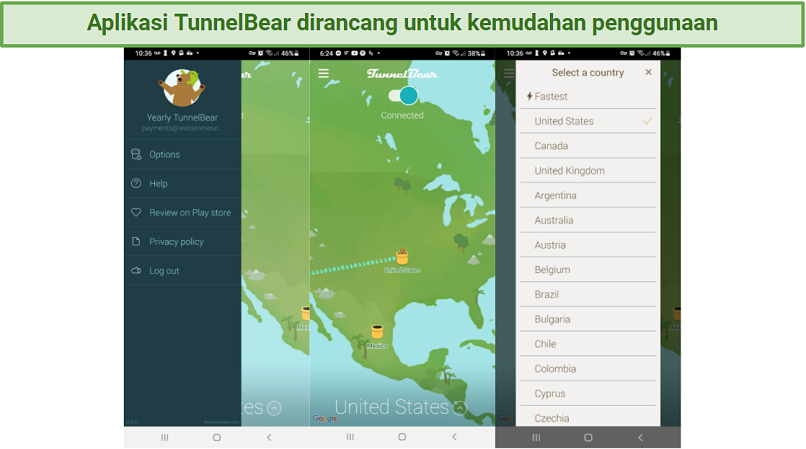Tap Android home button on right phone
Image resolution: width=806 pixels, height=449 pixels.
[588, 437]
